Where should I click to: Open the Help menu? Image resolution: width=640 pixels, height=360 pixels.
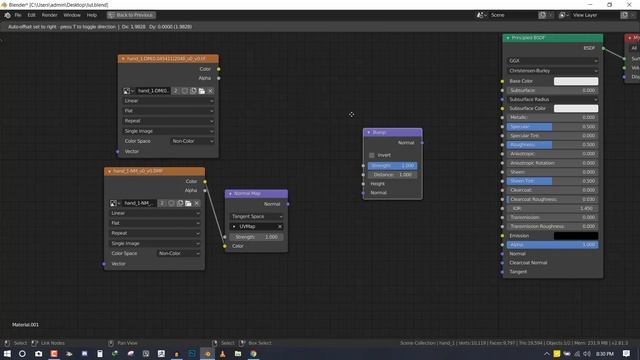pyautogui.click(x=92, y=15)
